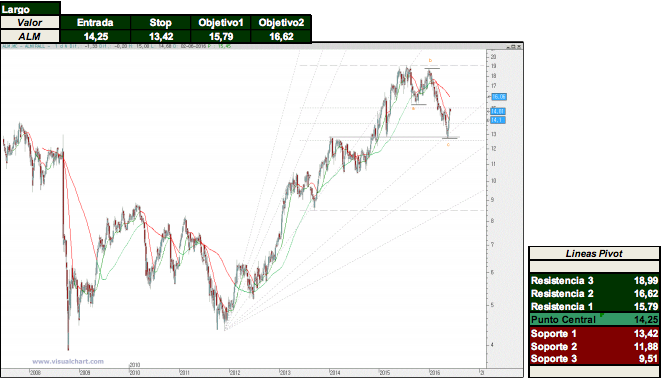Close the ALM chart window

(x=519, y=46)
